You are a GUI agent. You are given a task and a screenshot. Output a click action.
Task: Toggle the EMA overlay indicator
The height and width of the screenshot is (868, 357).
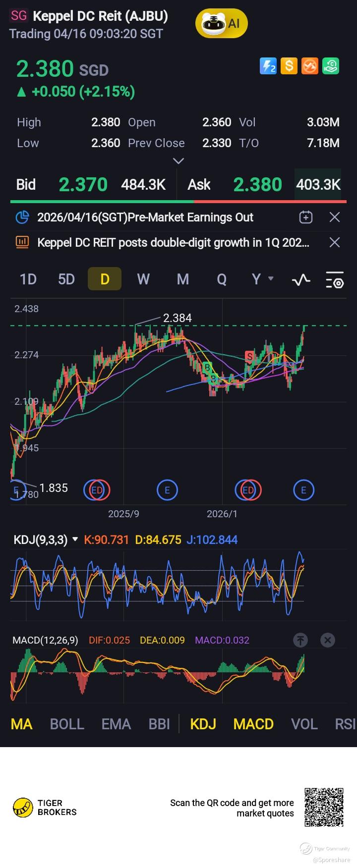(116, 724)
